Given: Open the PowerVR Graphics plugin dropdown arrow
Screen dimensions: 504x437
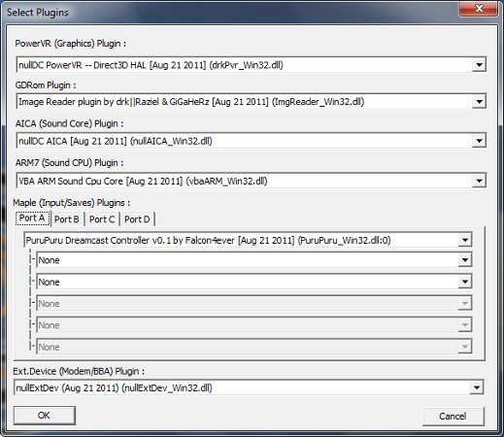Looking at the screenshot, I should (x=479, y=65).
